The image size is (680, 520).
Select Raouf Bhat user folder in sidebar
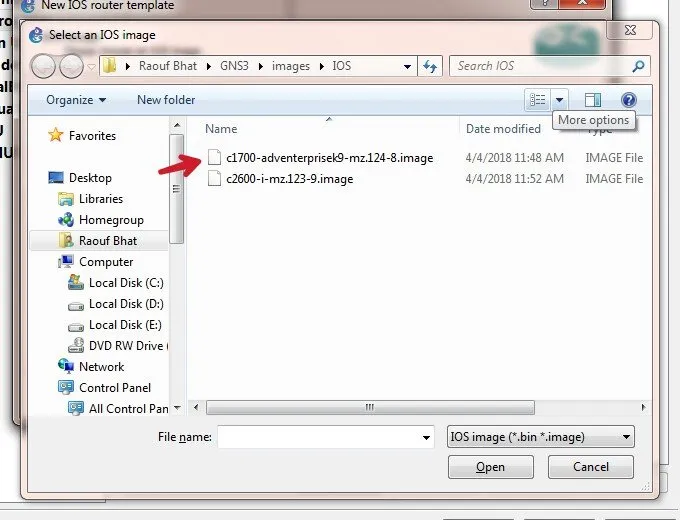click(99, 241)
